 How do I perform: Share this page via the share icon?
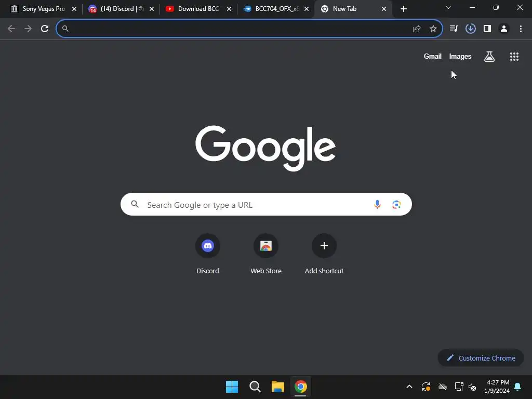[x=417, y=29]
